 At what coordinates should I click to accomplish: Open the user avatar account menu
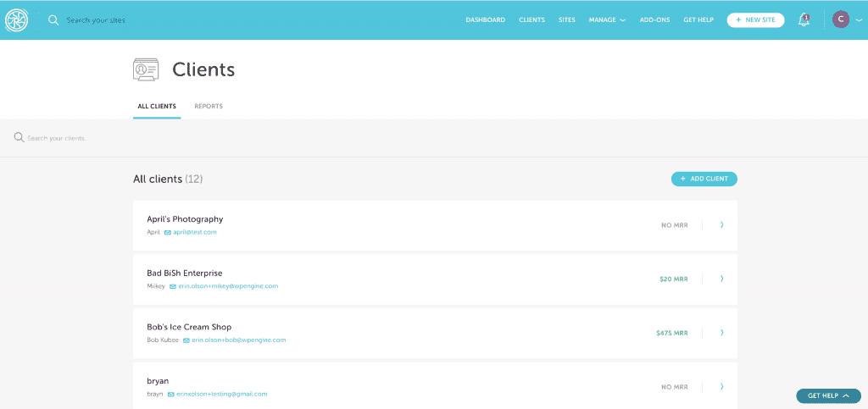[x=841, y=19]
